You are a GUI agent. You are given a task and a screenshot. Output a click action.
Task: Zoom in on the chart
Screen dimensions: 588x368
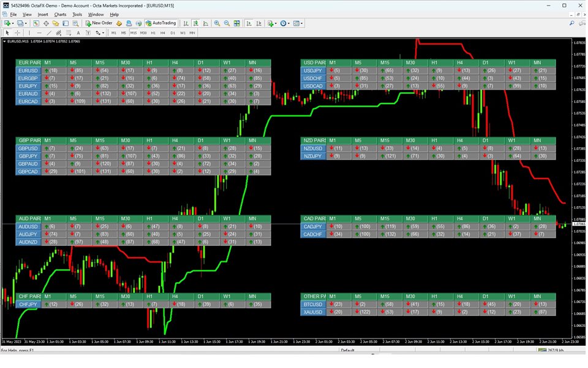[x=217, y=23]
